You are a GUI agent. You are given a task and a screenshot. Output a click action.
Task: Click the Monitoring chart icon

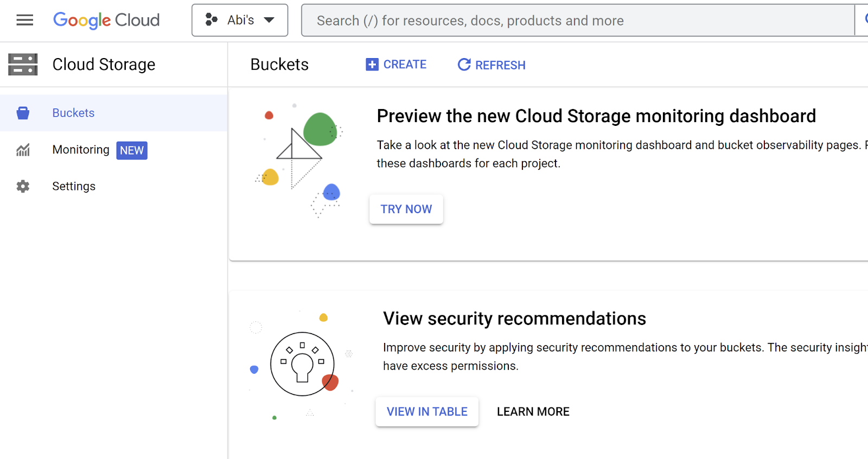[x=23, y=150]
